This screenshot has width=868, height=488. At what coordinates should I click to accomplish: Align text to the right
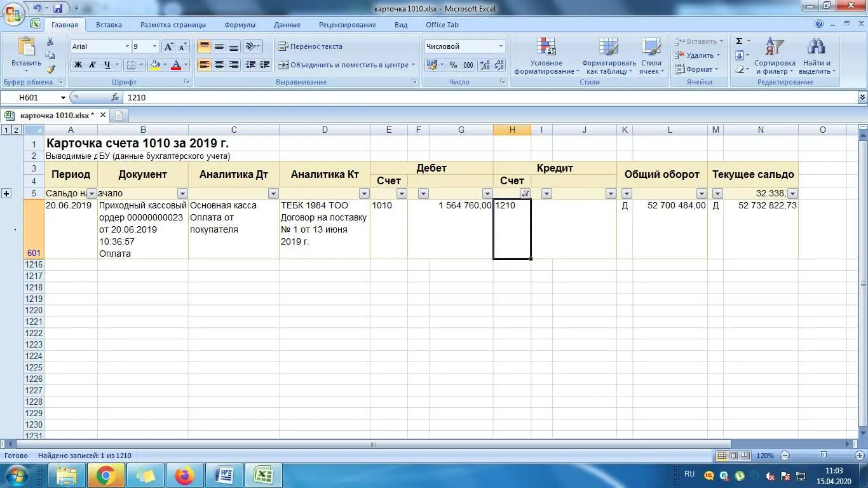pos(233,65)
